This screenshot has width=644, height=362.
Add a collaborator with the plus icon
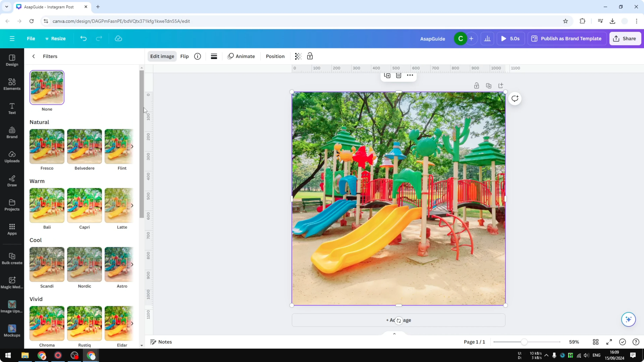point(471,38)
